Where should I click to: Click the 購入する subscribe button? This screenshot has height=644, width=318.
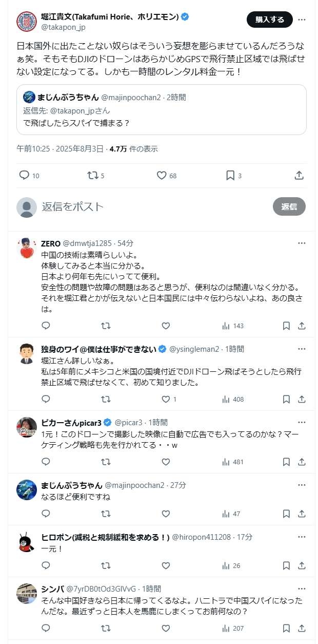click(269, 20)
